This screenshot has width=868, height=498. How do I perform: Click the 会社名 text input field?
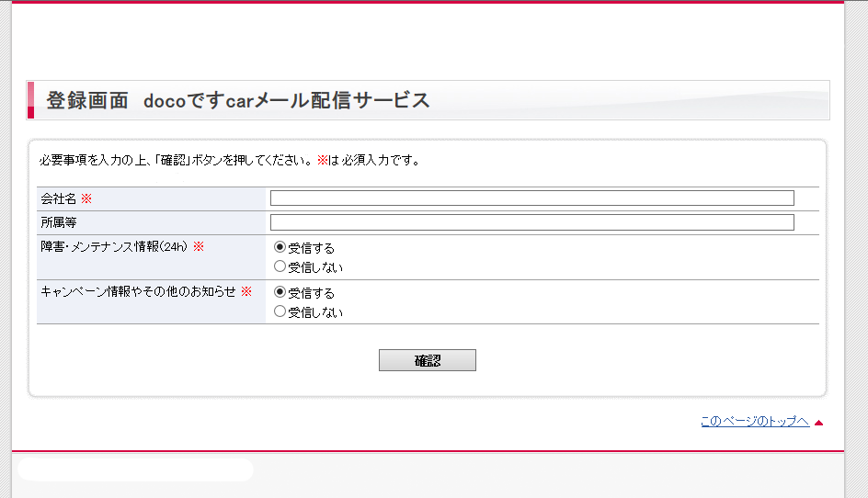tap(532, 198)
